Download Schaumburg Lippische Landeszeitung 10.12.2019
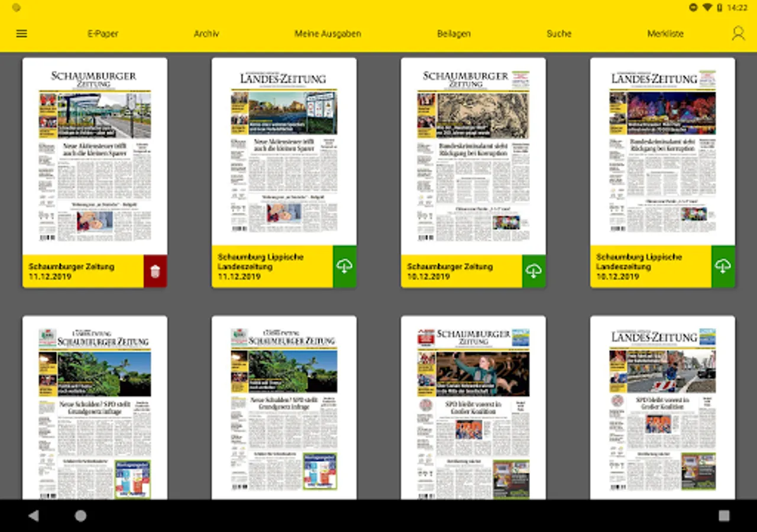757x532 pixels. click(x=723, y=267)
